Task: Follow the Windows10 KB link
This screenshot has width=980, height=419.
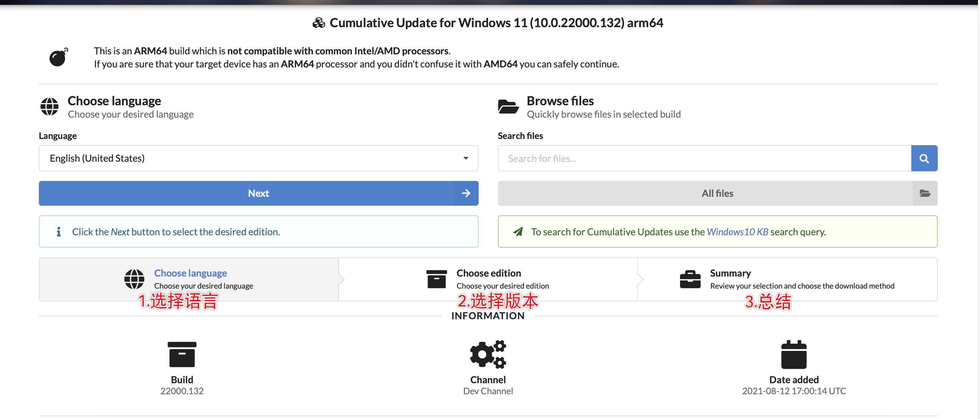Action: click(737, 232)
